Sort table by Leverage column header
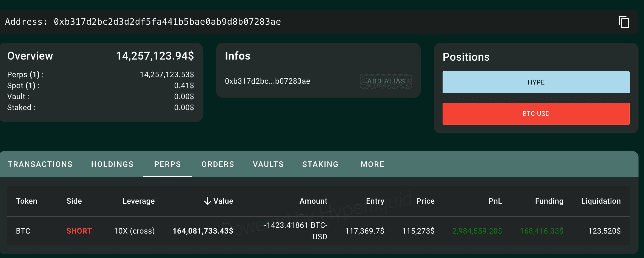 (x=138, y=201)
